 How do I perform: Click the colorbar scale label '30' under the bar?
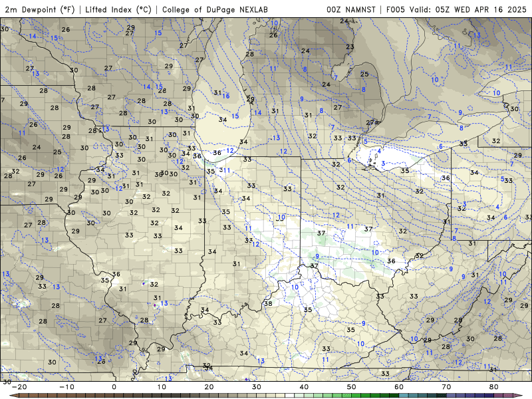coord(257,387)
